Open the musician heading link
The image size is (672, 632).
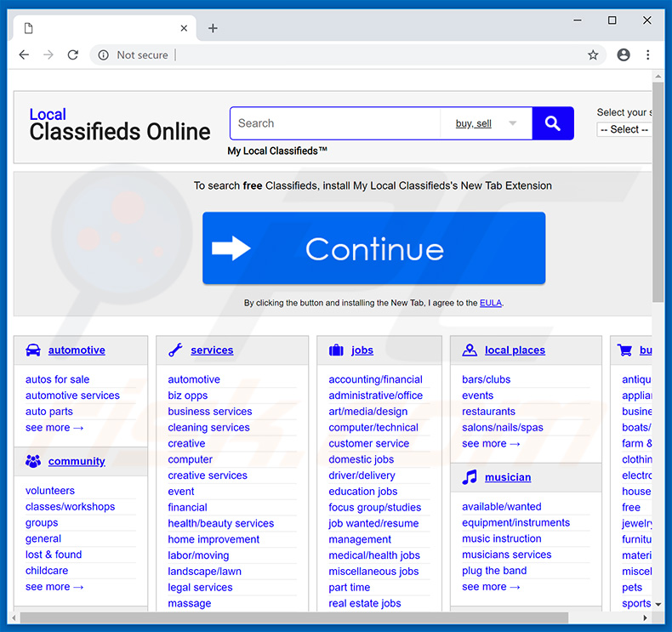(508, 477)
